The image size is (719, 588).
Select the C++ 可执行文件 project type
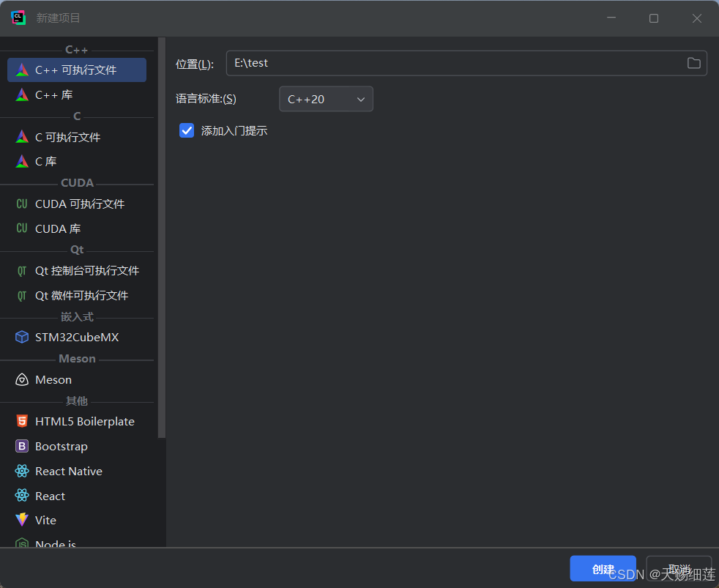pos(77,70)
